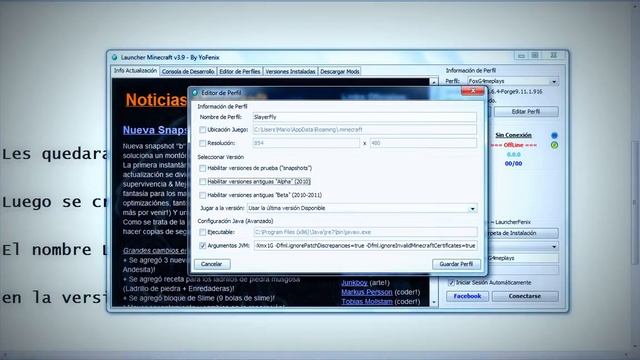Click the Editar Perfil button
640x360 pixels.
pyautogui.click(x=526, y=111)
